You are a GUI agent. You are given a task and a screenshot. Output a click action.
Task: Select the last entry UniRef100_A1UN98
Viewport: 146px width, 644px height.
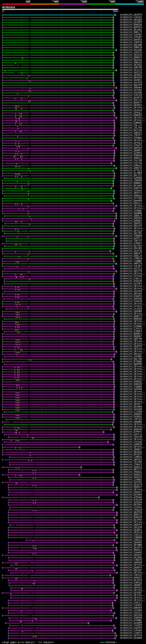pyautogui.click(x=131, y=638)
